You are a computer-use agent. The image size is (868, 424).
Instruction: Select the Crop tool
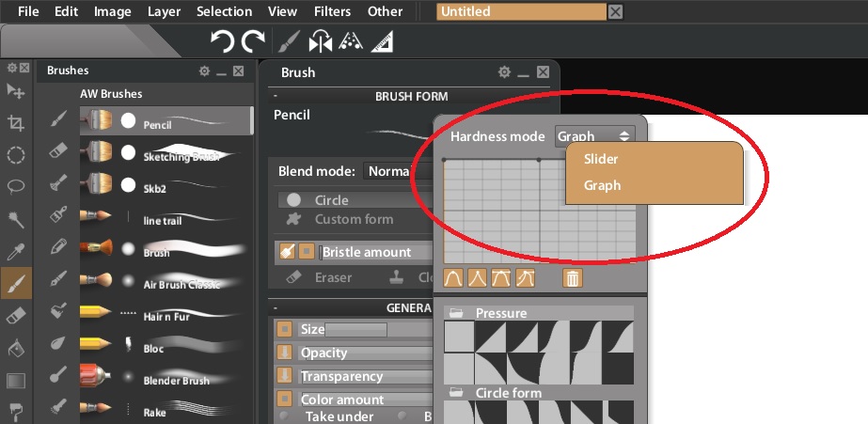[15, 123]
